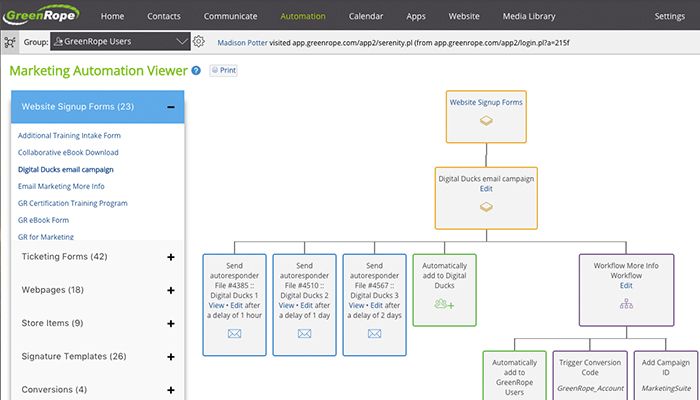
Task: Click Edit link for Digital Ducks 1 autoresponder
Action: point(237,305)
